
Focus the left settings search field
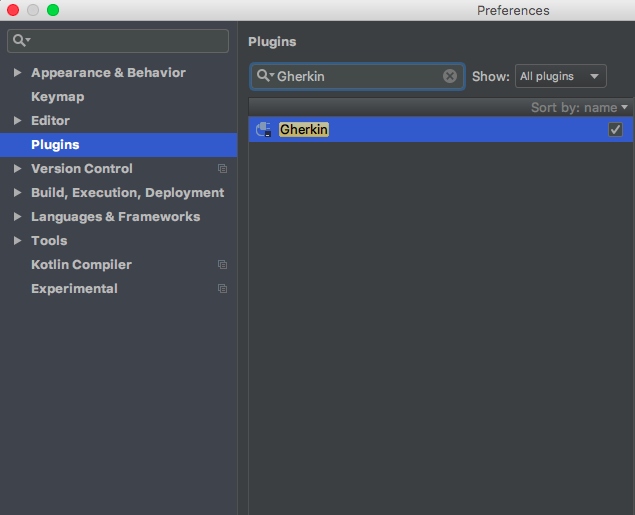click(125, 41)
